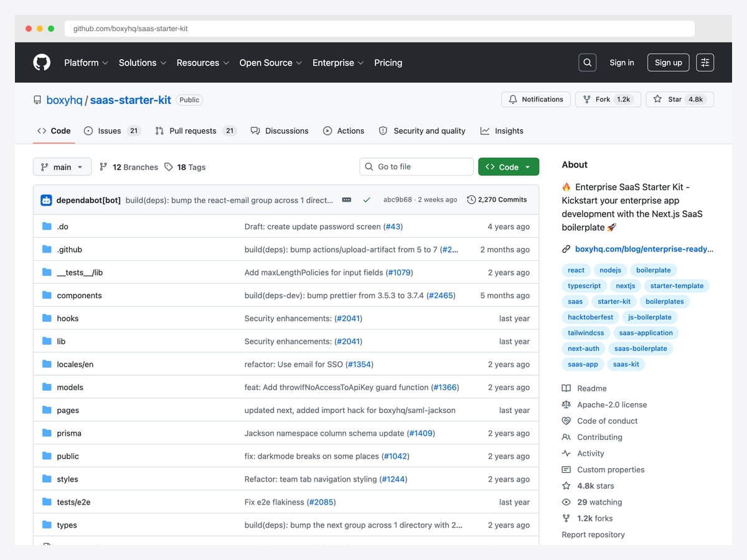
Task: Click the browser address bar
Action: tap(380, 29)
